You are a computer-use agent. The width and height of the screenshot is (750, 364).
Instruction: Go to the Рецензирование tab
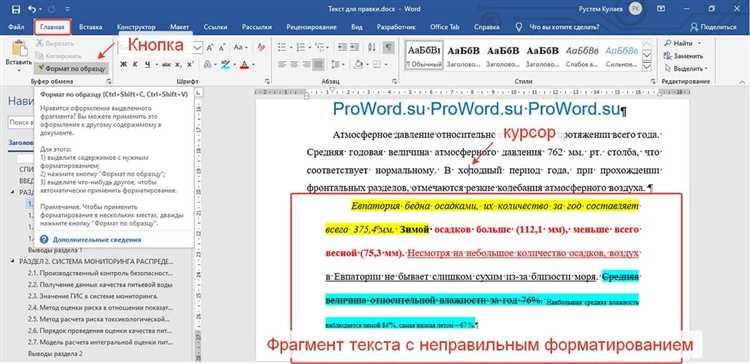pyautogui.click(x=311, y=27)
